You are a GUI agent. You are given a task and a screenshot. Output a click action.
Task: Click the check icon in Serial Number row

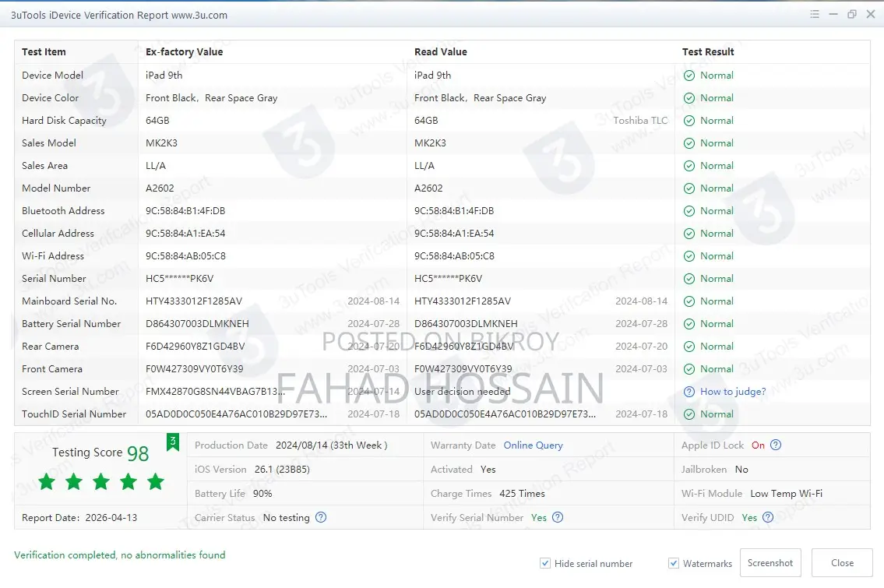[x=689, y=279]
